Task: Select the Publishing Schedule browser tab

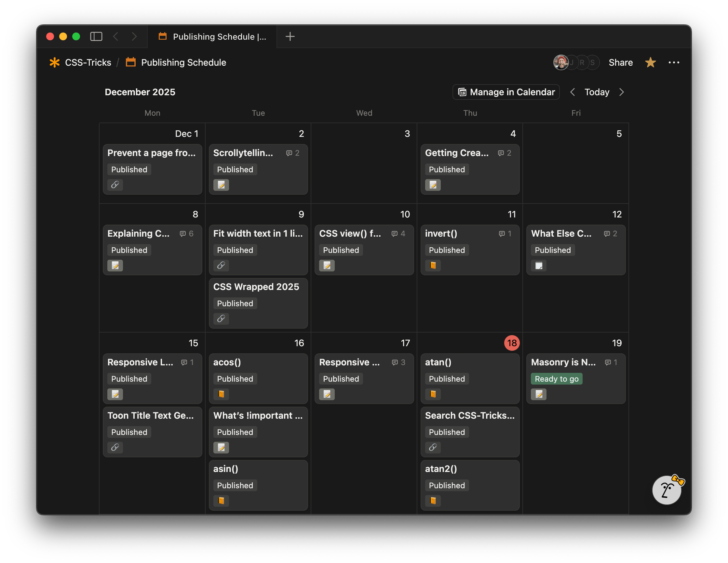Action: (212, 37)
